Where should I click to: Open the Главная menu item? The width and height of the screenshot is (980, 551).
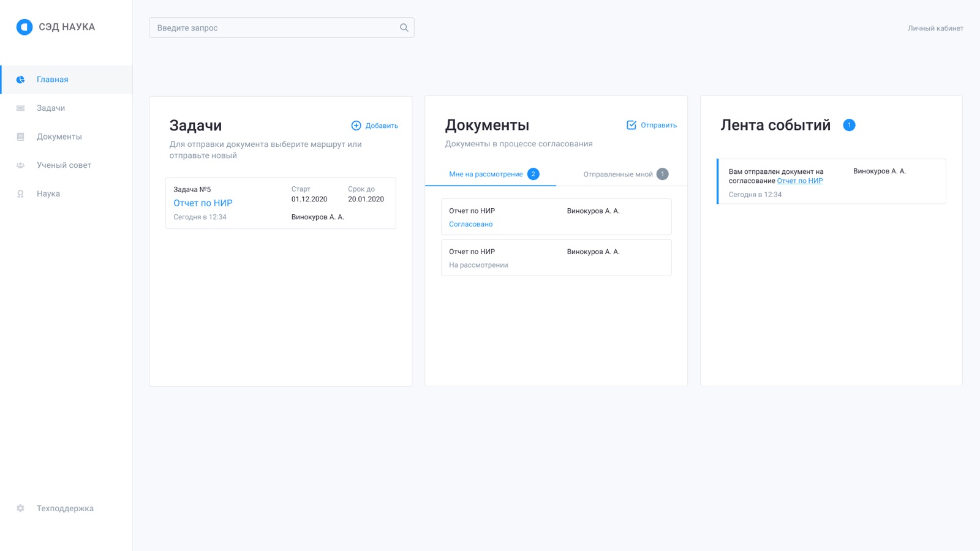point(66,80)
